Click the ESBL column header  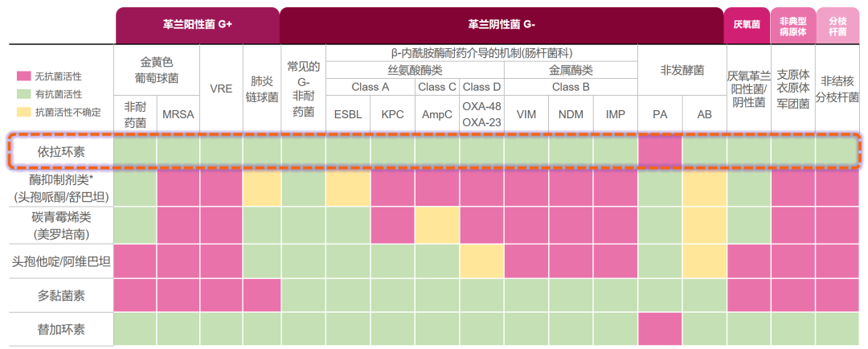[x=348, y=114]
